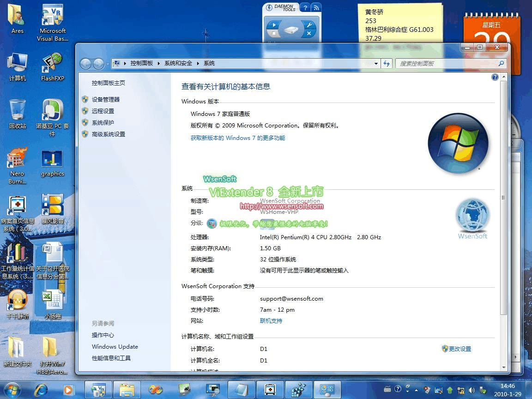Switch to the Registry Editor taskbar button
Image resolution: width=532 pixels, height=399 pixels.
pyautogui.click(x=299, y=390)
